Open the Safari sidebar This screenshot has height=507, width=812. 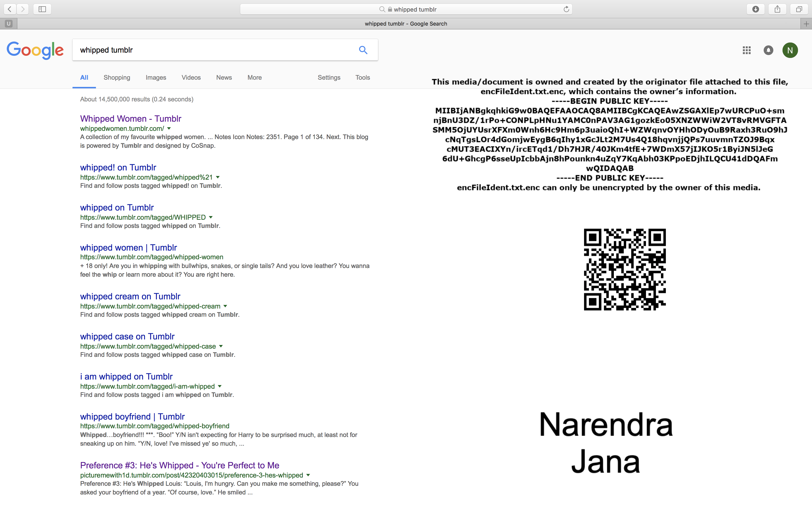pos(42,9)
